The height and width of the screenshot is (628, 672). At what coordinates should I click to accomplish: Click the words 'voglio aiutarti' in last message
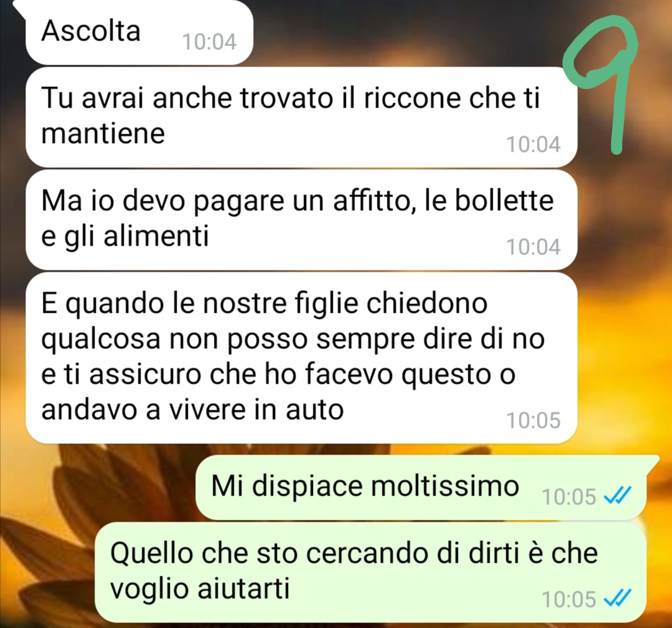[200, 589]
